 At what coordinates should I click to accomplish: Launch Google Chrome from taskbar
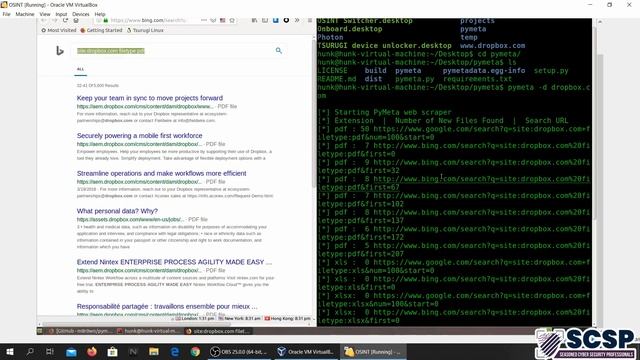point(195,351)
